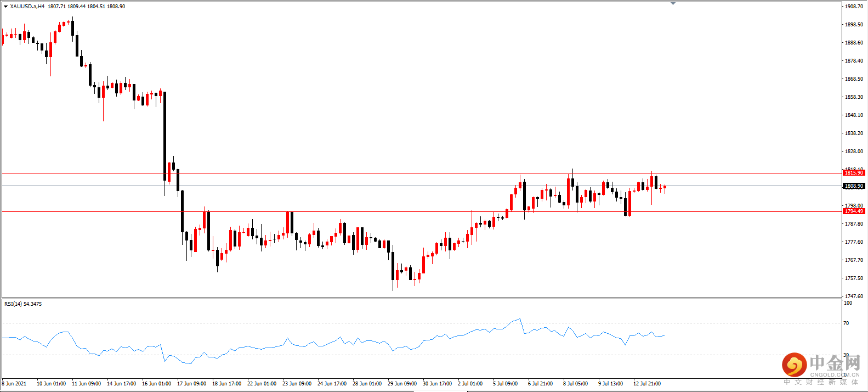Click the 6 Jul 21:00 time label
Screen dimensions: 868x392
(540, 384)
